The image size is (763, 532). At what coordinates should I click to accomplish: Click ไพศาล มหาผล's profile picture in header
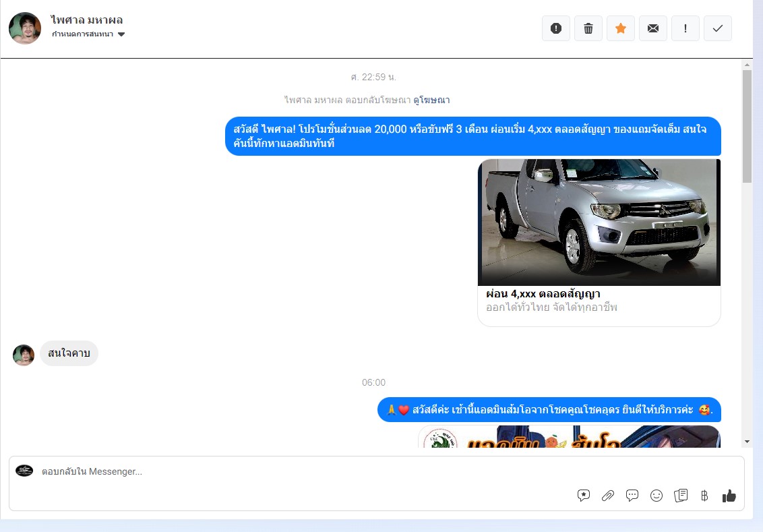tap(25, 28)
